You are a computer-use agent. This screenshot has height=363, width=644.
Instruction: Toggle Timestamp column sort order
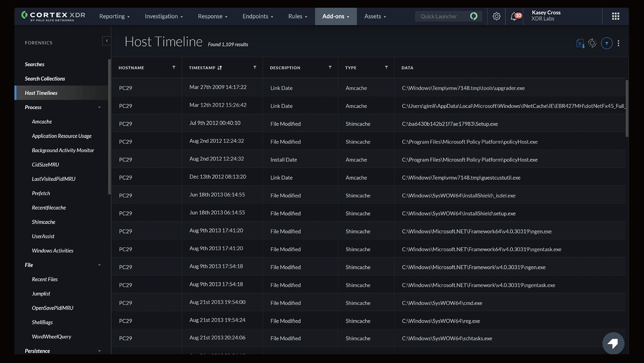220,68
